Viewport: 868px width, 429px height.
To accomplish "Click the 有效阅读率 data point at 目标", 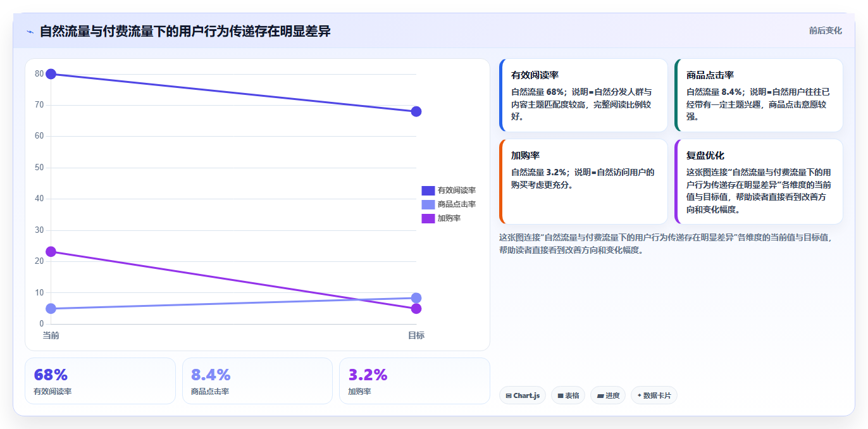I will pyautogui.click(x=416, y=111).
